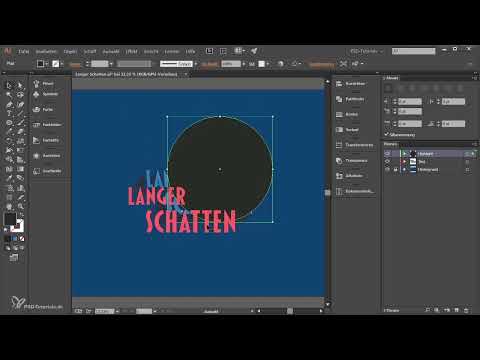The width and height of the screenshot is (480, 360).
Task: Toggle the eye icon of the Hintergrund layer
Action: (387, 169)
